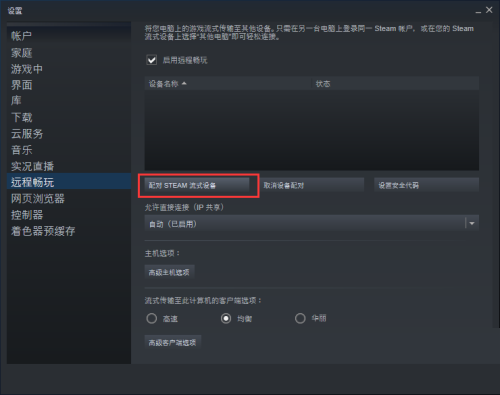Close the 设置 window
The image size is (500, 395).
click(x=489, y=10)
